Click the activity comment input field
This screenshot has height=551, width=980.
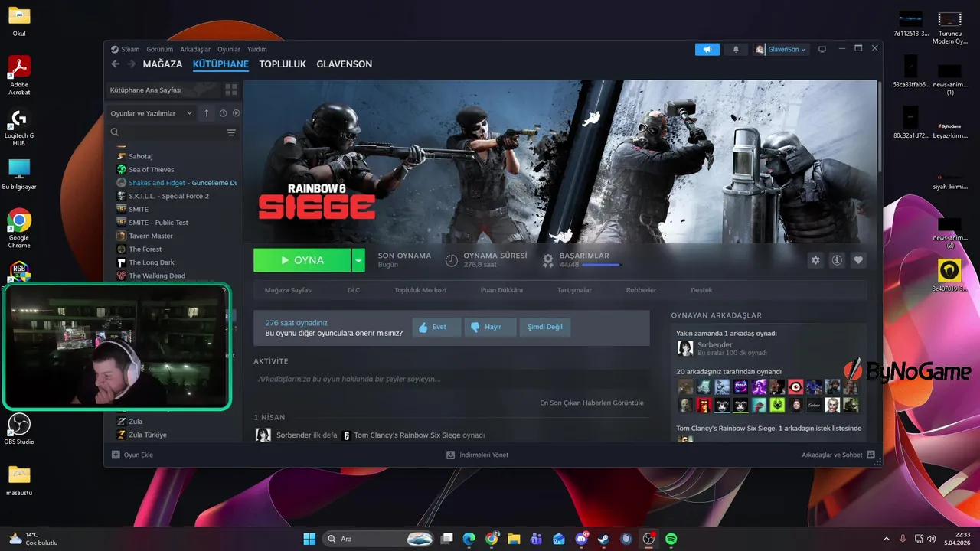(x=451, y=379)
